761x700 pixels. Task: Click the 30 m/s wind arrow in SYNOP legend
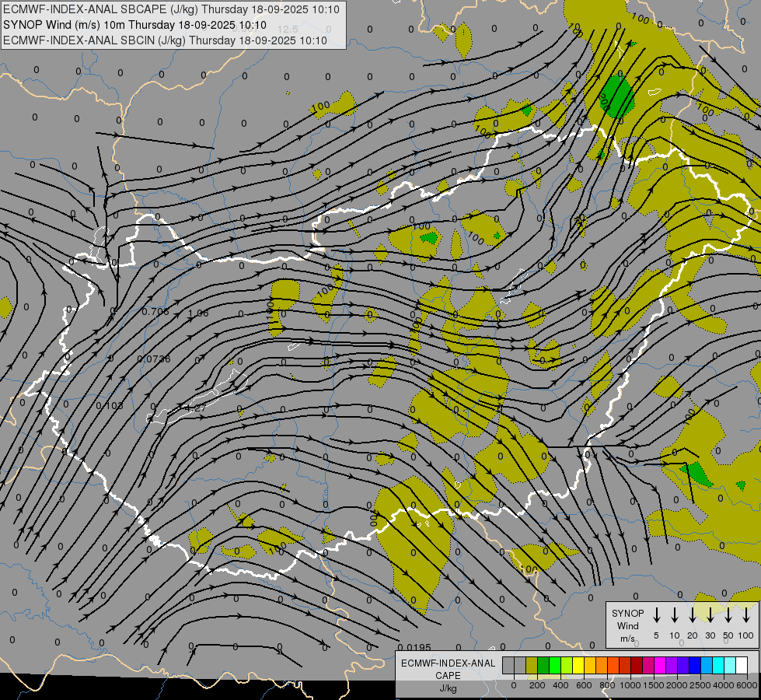[710, 614]
